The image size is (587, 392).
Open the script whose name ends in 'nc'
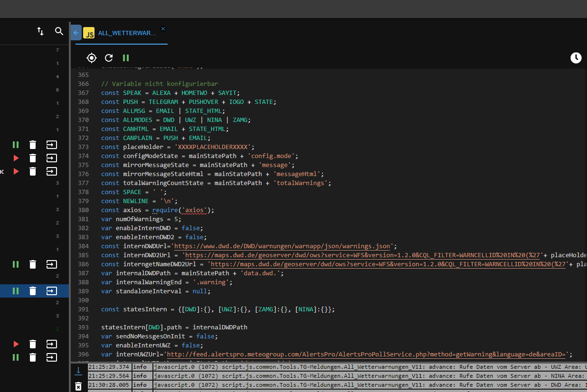coord(51,171)
